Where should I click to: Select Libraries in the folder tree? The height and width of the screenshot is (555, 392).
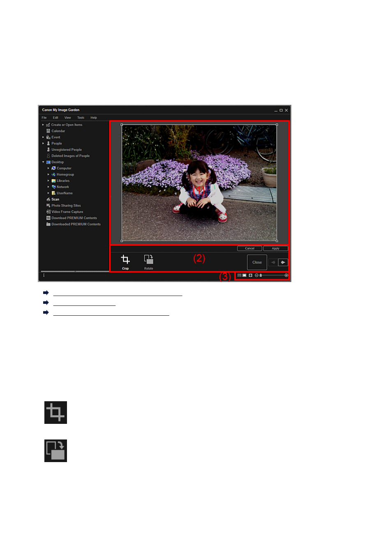coord(63,181)
